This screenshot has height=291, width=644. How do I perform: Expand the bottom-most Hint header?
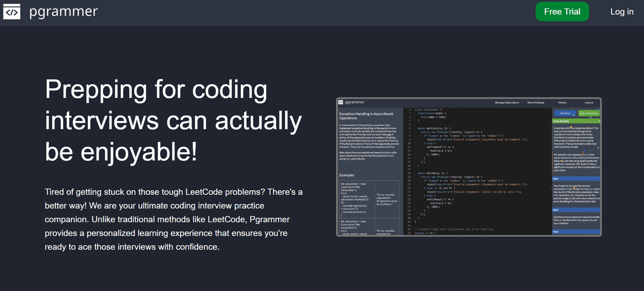576,232
